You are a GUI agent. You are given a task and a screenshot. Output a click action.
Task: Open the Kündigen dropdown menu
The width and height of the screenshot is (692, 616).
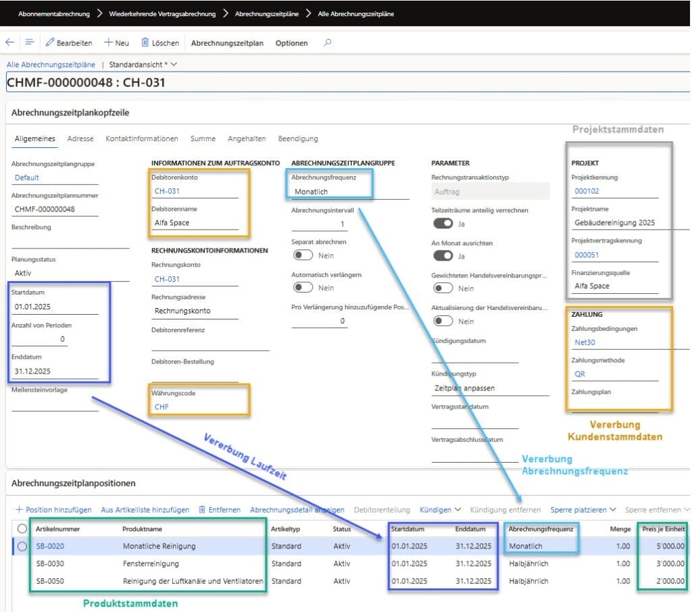(440, 510)
